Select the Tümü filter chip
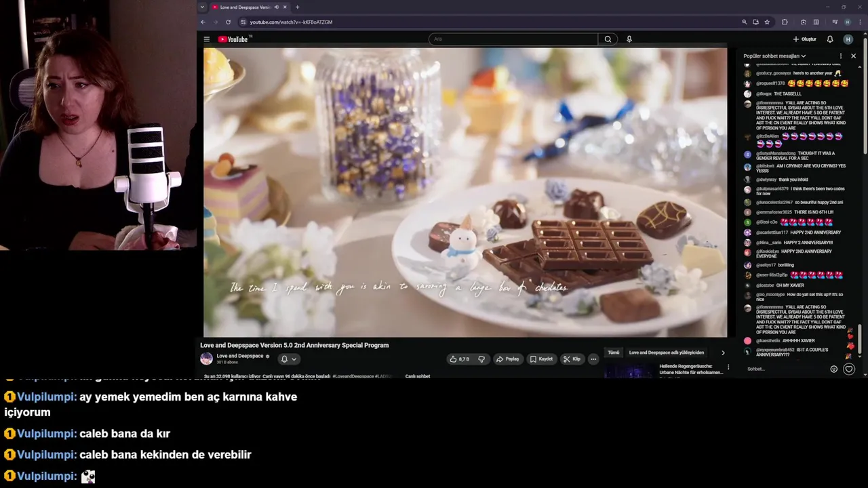Image resolution: width=868 pixels, height=488 pixels. tap(614, 352)
